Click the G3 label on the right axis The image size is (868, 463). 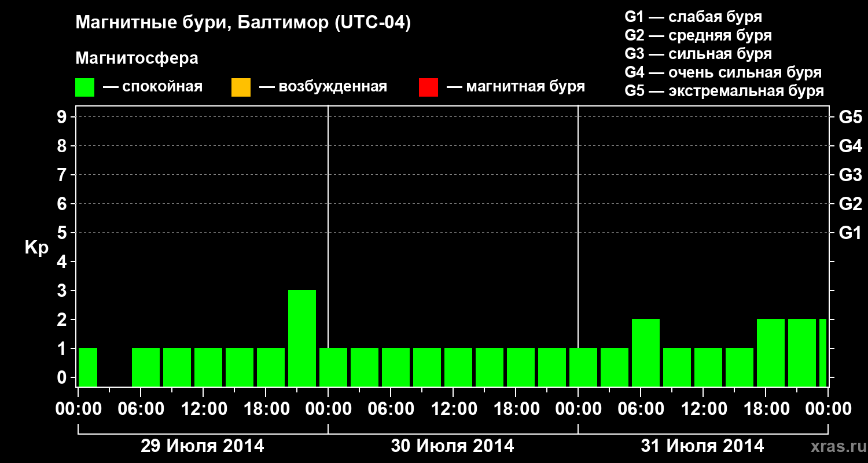[x=851, y=175]
